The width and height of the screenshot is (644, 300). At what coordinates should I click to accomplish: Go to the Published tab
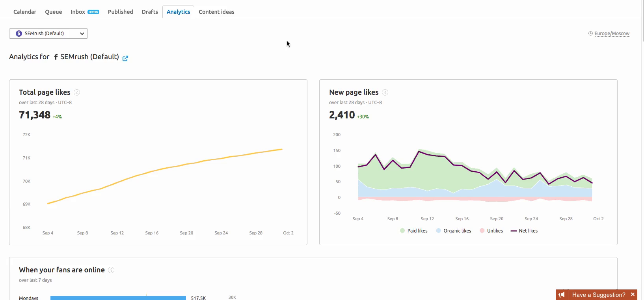point(120,12)
